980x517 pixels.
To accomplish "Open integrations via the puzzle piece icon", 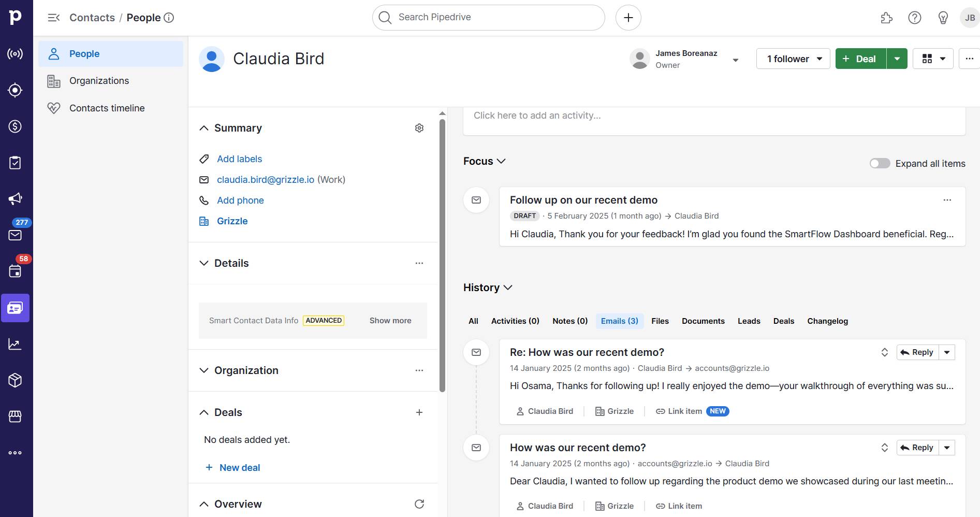I will (x=886, y=18).
